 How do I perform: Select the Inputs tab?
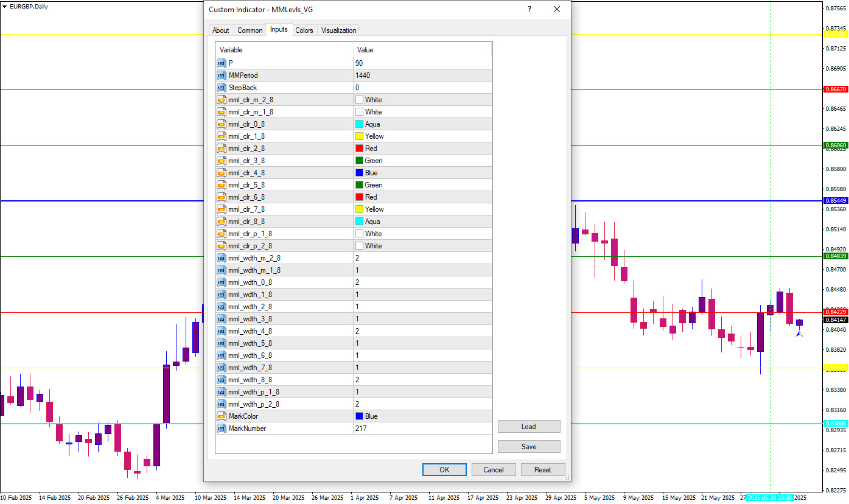pyautogui.click(x=279, y=29)
